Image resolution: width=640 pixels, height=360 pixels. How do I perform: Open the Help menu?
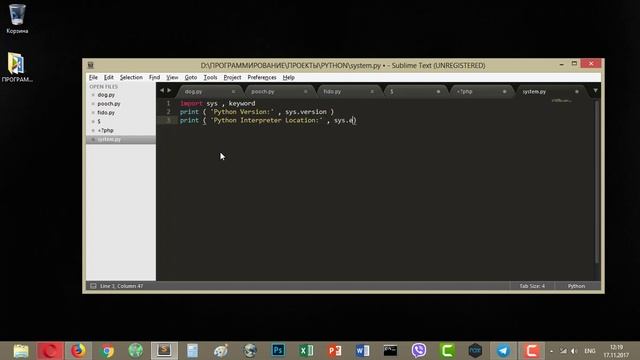289,78
